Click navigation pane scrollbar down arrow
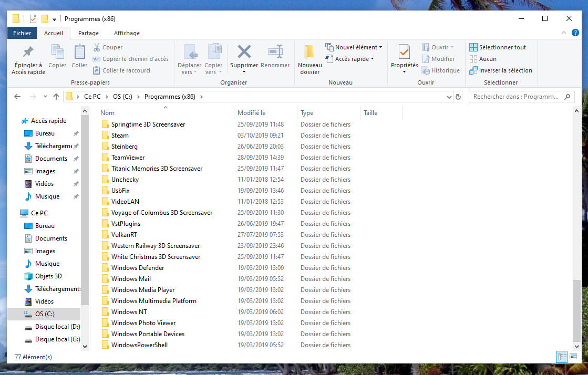The height and width of the screenshot is (375, 588). [85, 347]
